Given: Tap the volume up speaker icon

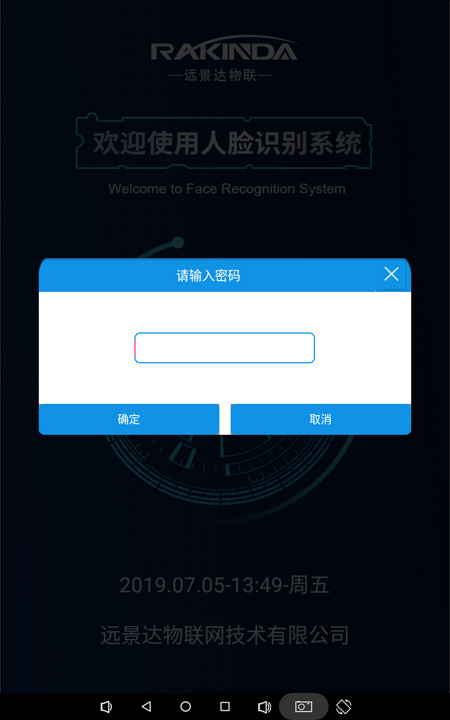Looking at the screenshot, I should tap(264, 706).
